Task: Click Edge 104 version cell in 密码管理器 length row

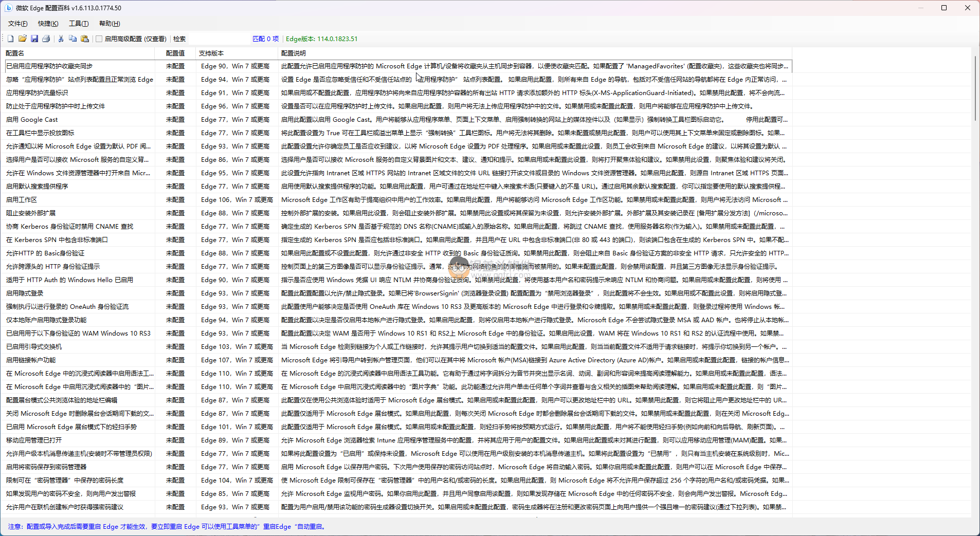Action: [237, 480]
